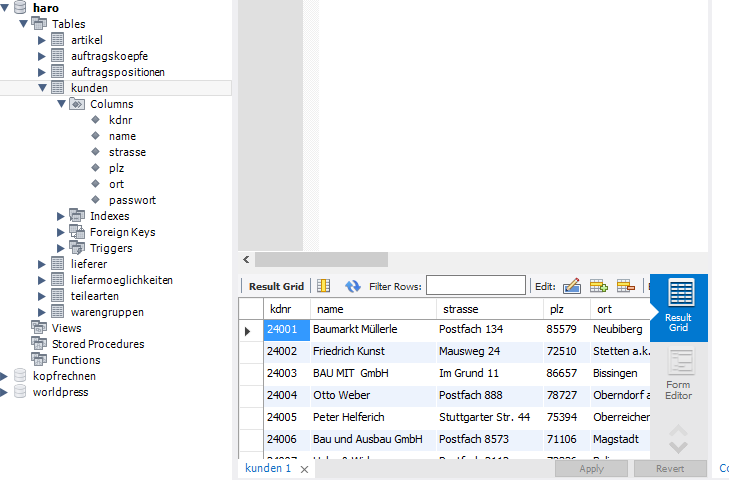Click the Apply button
The width and height of the screenshot is (729, 480).
click(x=591, y=469)
